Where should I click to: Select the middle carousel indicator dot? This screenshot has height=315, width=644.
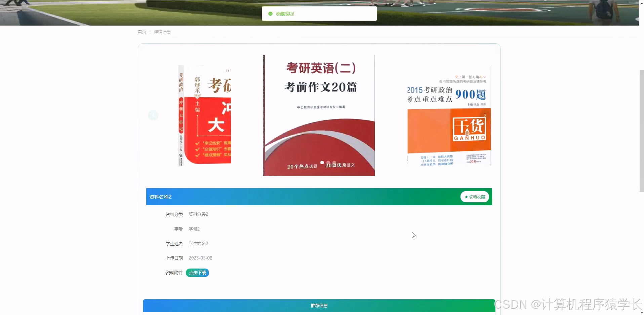[x=328, y=163]
